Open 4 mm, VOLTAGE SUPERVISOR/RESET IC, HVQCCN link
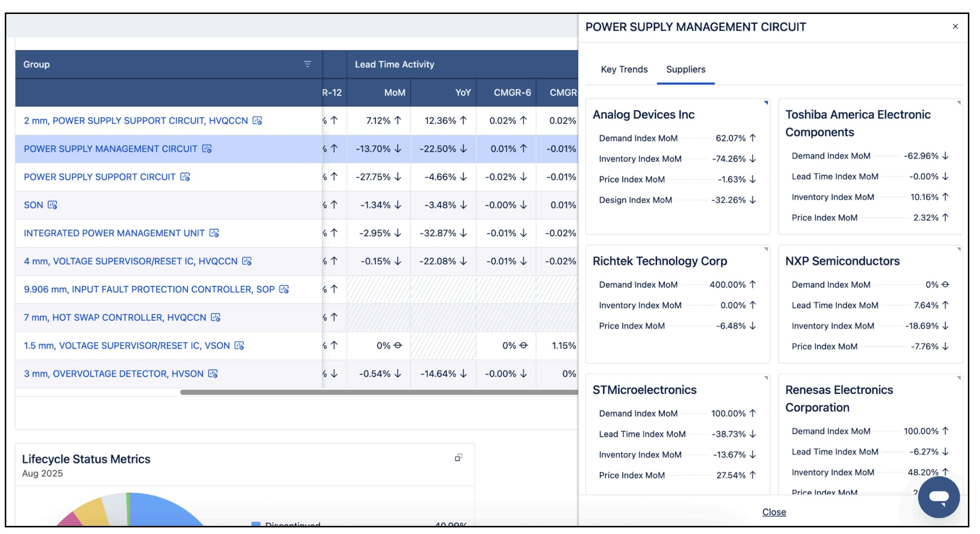This screenshot has height=534, width=980. pos(131,261)
